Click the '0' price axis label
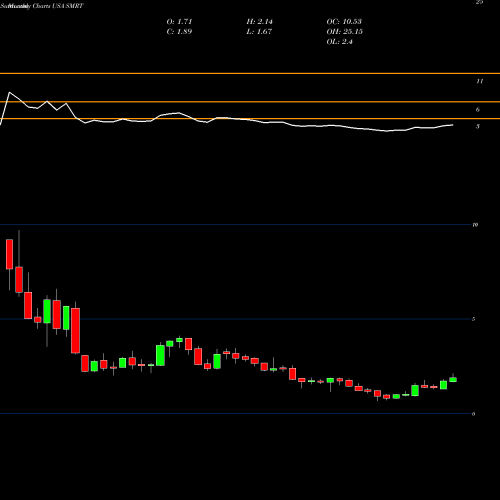Image resolution: width=500 pixels, height=500 pixels. pos(473,414)
